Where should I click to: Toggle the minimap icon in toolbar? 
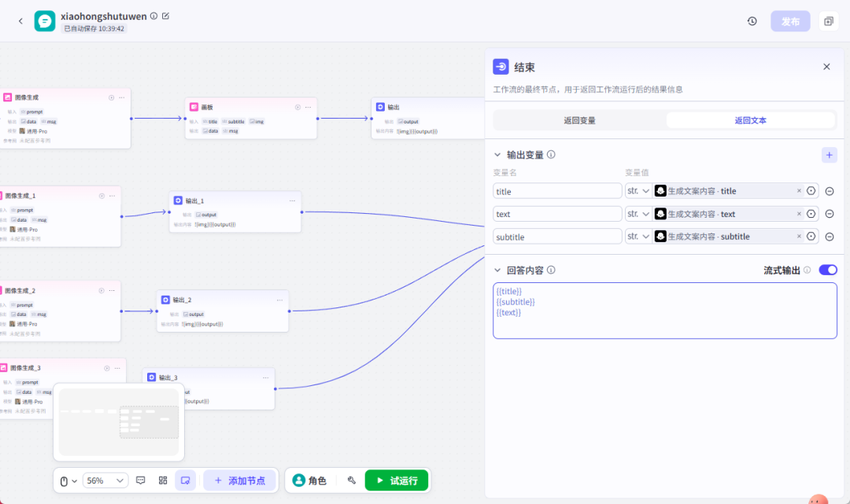coord(186,480)
